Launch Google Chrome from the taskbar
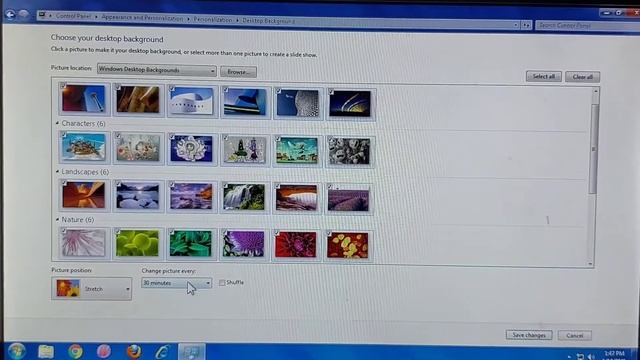This screenshot has width=640, height=360. coord(75,351)
